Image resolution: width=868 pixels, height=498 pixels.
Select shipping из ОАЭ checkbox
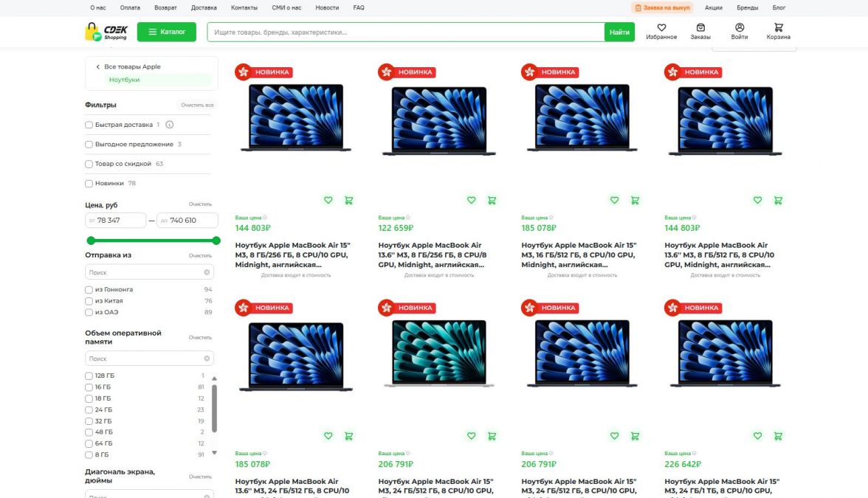coord(89,313)
